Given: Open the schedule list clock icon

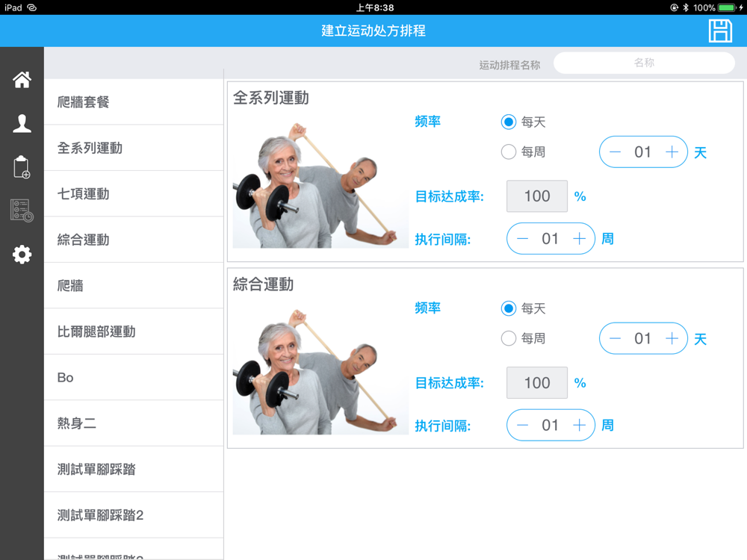Looking at the screenshot, I should click(22, 211).
